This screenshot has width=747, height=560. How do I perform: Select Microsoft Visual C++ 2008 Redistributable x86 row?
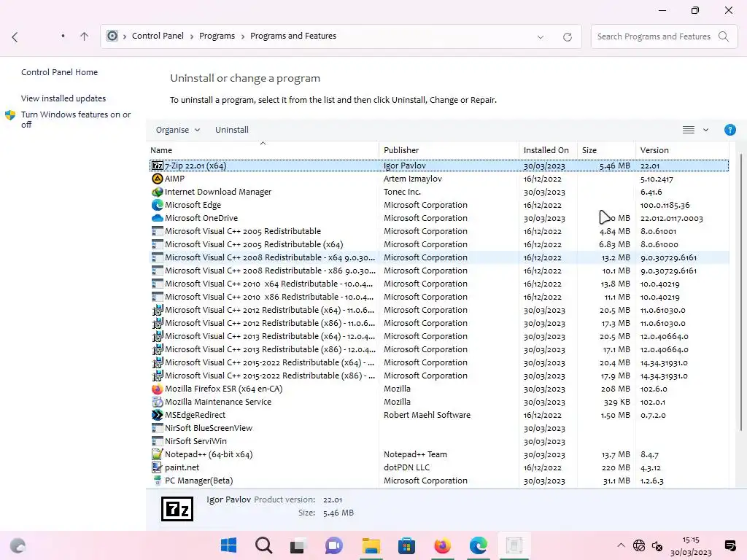click(438, 271)
